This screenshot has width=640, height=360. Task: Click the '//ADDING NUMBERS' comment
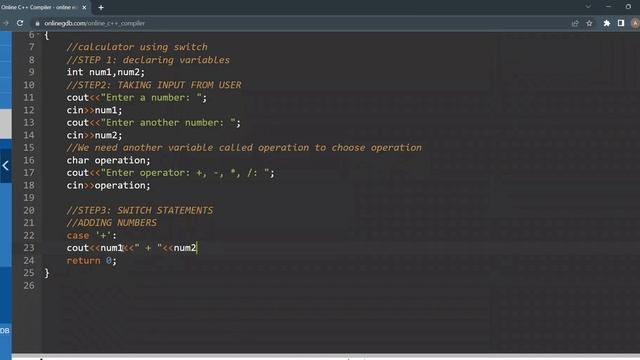click(x=112, y=223)
